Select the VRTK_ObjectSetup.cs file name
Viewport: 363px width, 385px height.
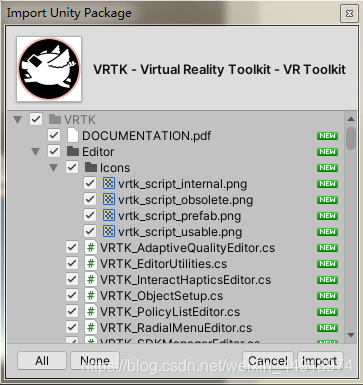[x=162, y=296]
